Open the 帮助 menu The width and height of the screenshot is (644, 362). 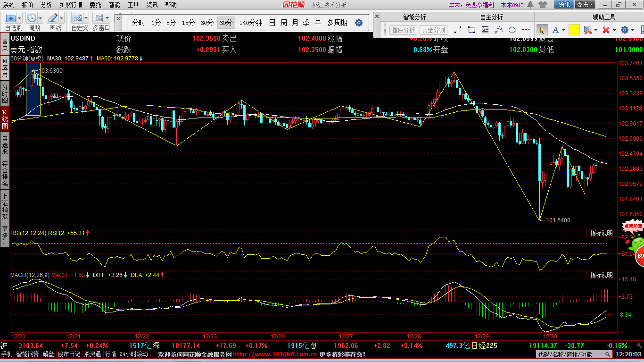171,5
